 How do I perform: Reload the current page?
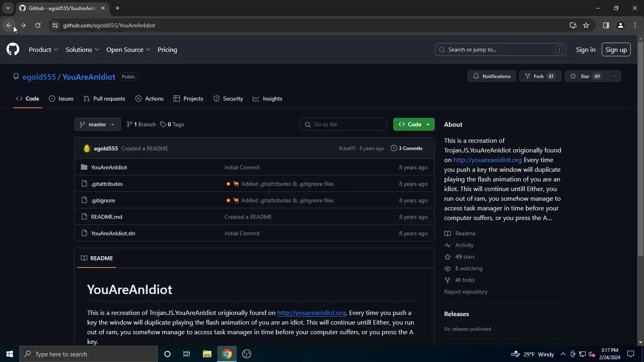tap(38, 25)
